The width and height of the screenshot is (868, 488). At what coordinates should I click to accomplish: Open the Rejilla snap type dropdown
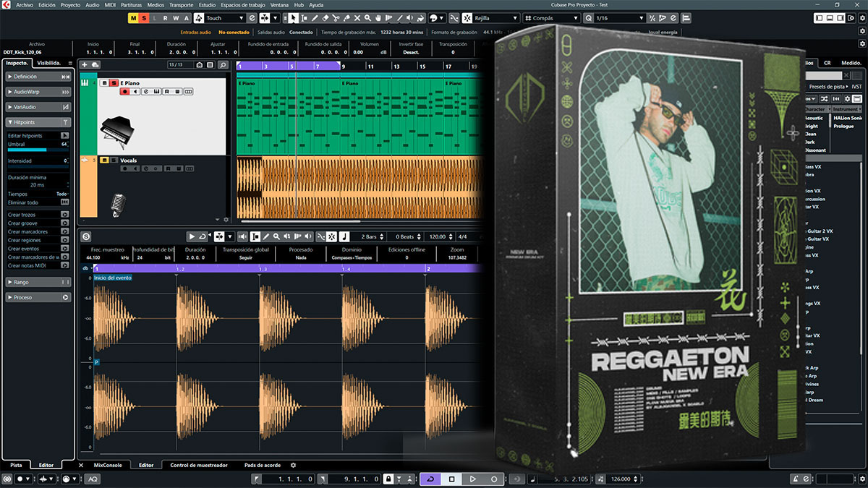pos(496,18)
